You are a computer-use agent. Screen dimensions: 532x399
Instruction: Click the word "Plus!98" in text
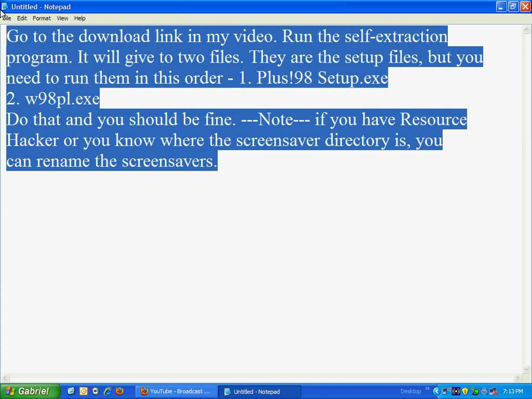[x=284, y=78]
